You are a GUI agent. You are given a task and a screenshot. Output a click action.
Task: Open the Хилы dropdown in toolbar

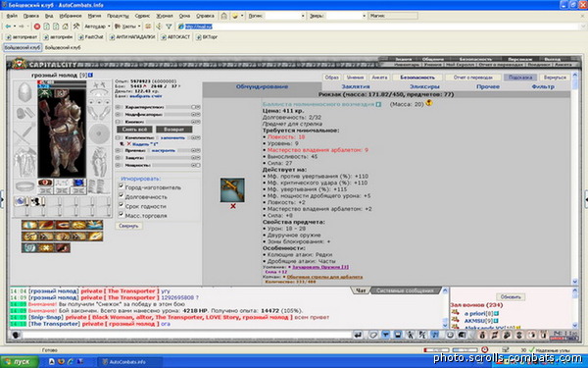[x=127, y=26]
